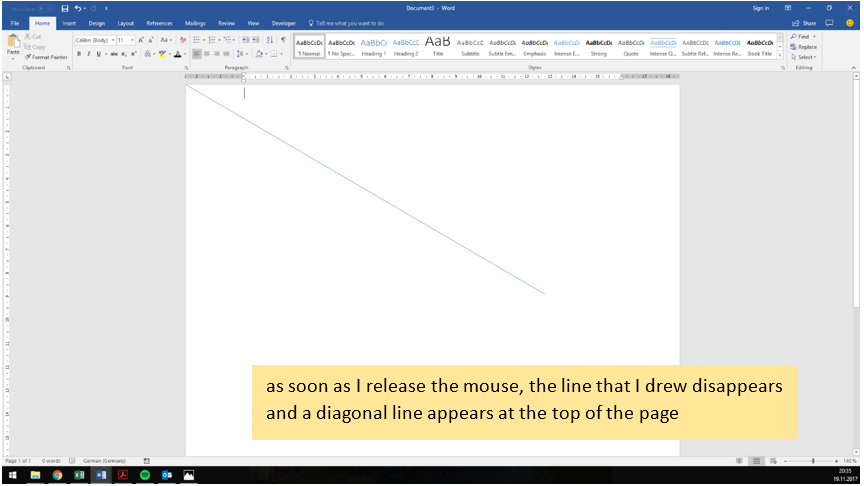Save the document from the quick toolbar

65,8
